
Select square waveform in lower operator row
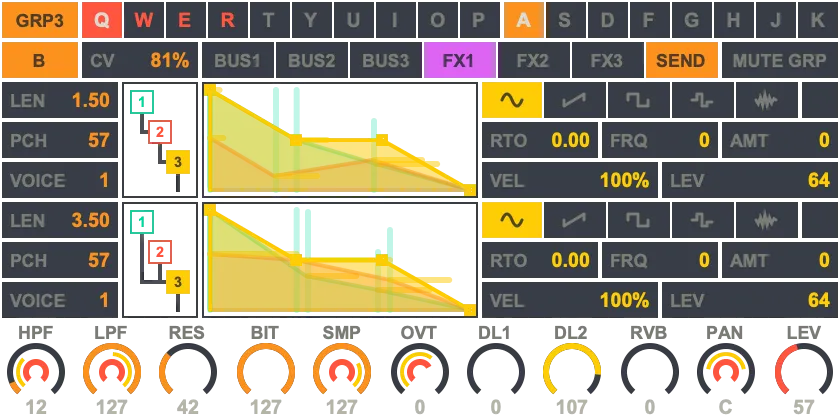tap(638, 220)
